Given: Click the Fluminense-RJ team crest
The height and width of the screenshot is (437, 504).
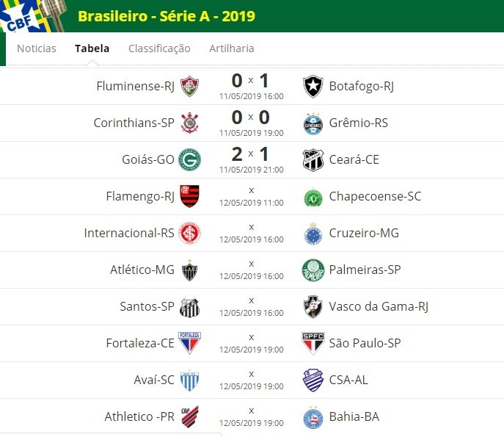Looking at the screenshot, I should point(190,86).
